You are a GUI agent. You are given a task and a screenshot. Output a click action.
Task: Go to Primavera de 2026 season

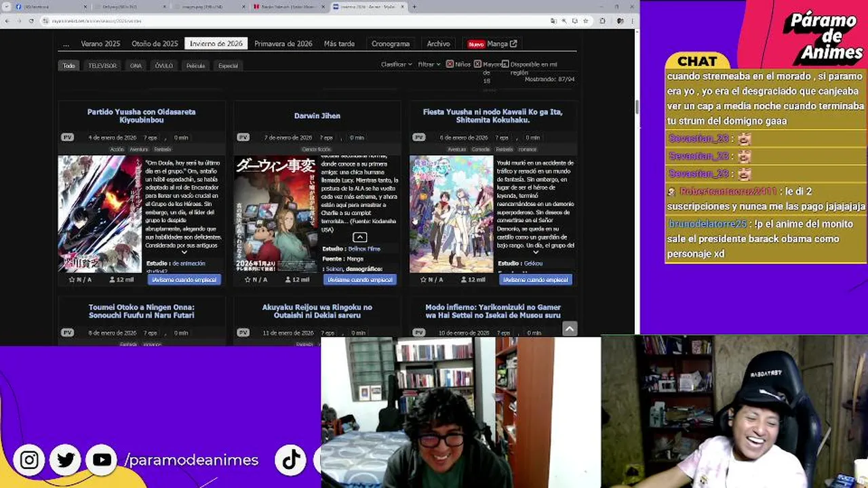tap(283, 43)
